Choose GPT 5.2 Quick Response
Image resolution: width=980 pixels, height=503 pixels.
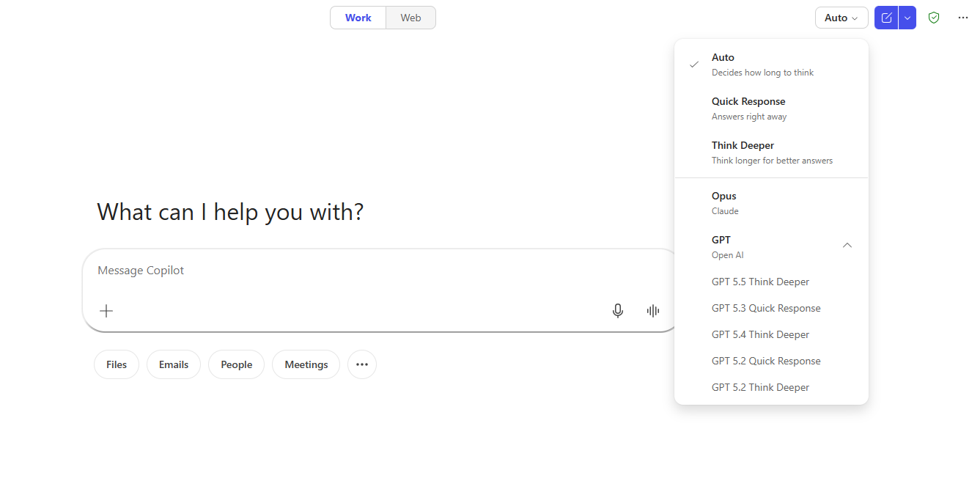tap(771, 361)
